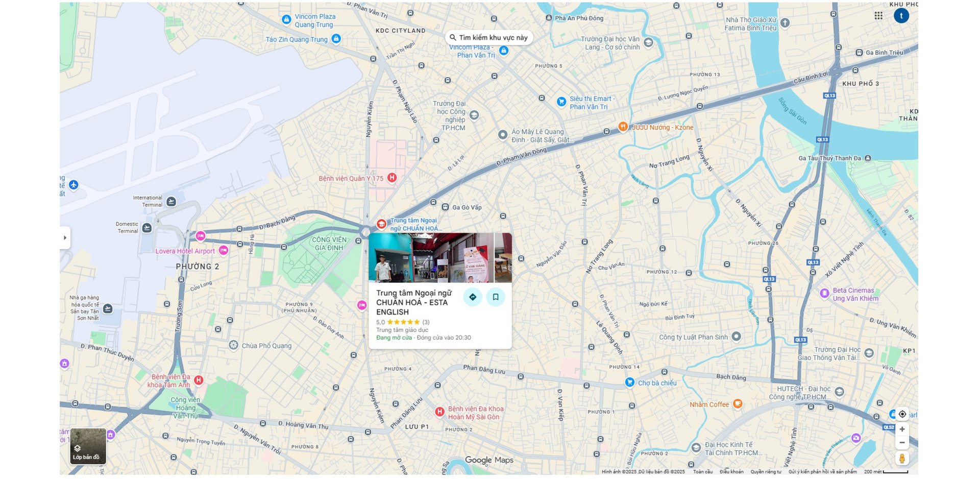Search this area via Tìm kiếm khu vực này
The width and height of the screenshot is (980, 479).
(489, 37)
